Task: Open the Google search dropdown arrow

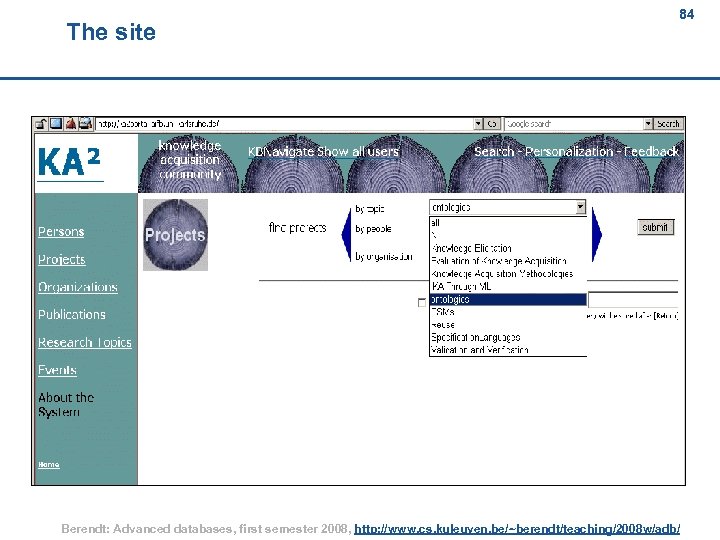Action: [x=648, y=124]
